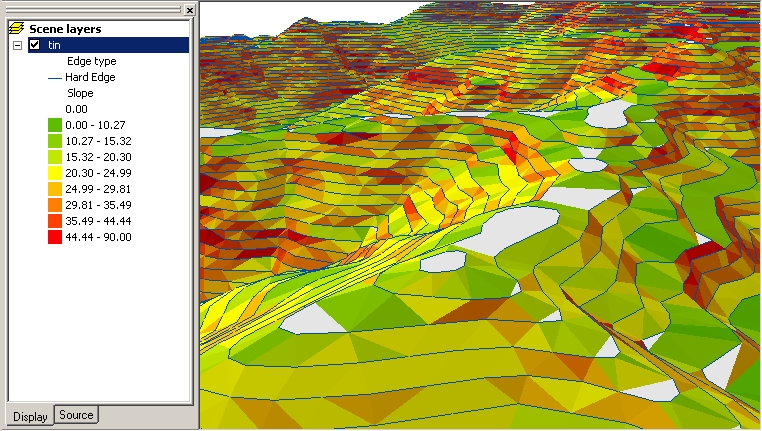The image size is (762, 431).
Task: Open the Display tab
Action: [x=29, y=416]
